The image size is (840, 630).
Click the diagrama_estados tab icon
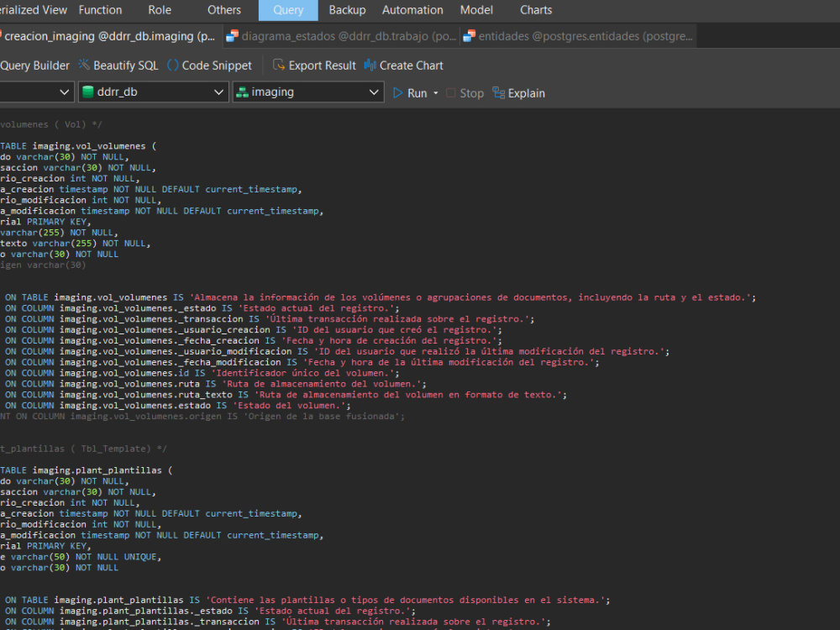pyautogui.click(x=232, y=36)
